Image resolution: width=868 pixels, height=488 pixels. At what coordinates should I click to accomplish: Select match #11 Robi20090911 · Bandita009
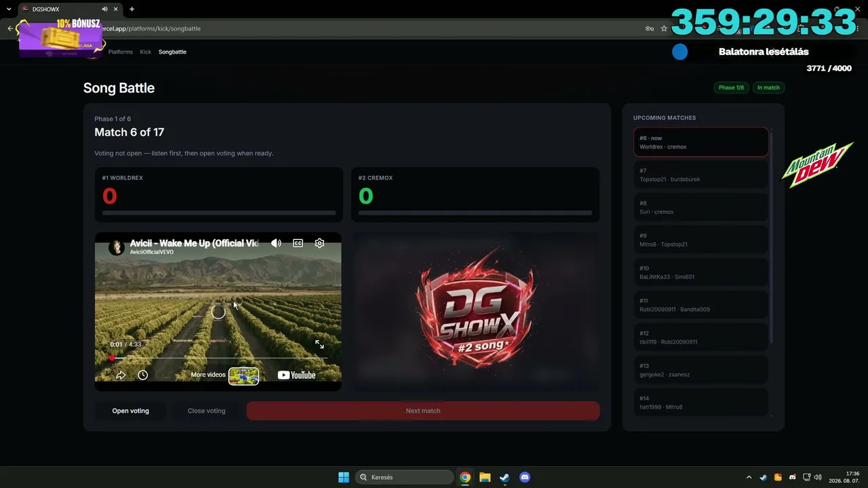tap(701, 305)
